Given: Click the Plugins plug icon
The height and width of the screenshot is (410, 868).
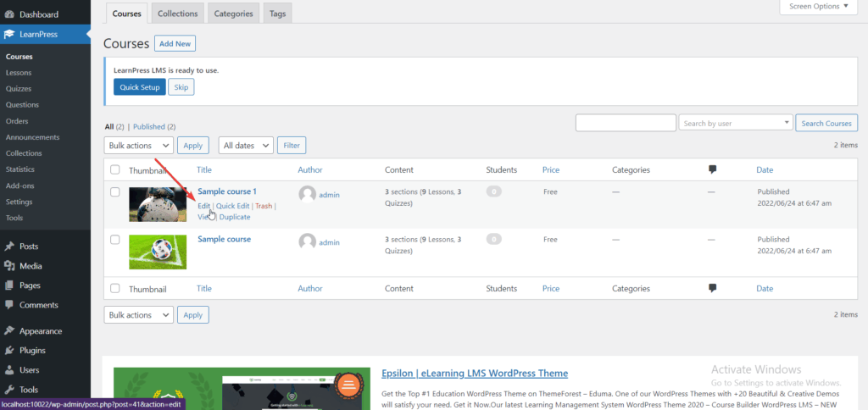Looking at the screenshot, I should click(9, 350).
